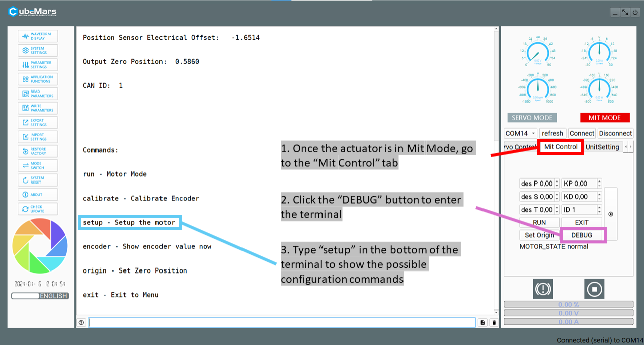Click the Connect button
The image size is (644, 362).
tap(582, 133)
